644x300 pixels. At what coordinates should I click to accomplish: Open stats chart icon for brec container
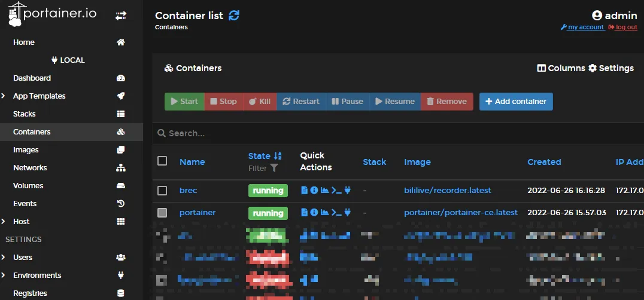(x=324, y=191)
